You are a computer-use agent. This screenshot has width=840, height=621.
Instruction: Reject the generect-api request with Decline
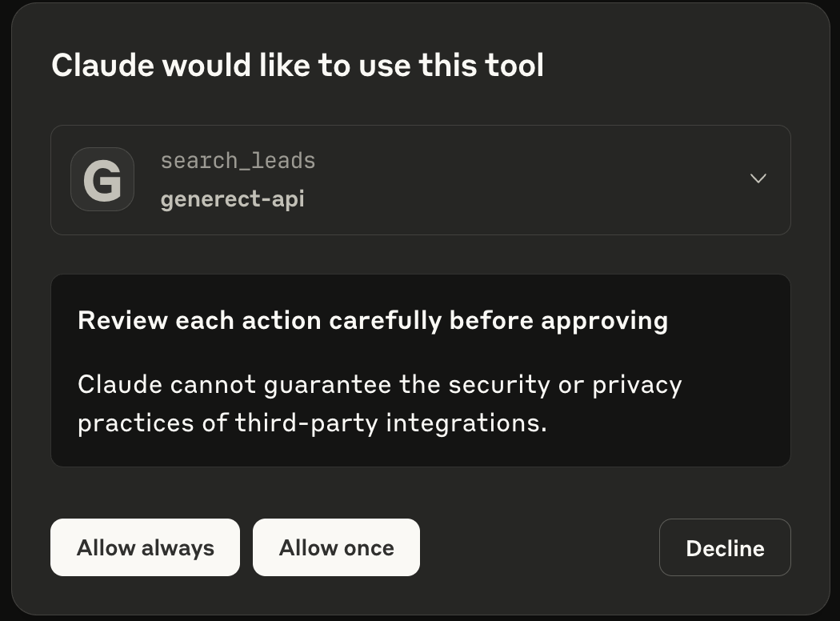click(x=725, y=547)
